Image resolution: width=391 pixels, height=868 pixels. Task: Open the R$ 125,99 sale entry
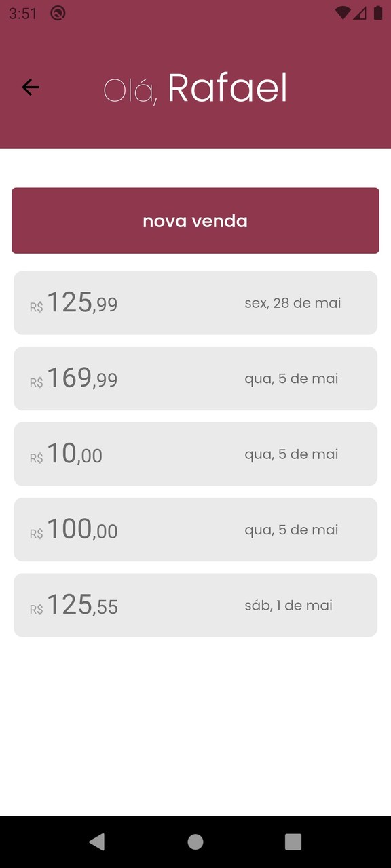[x=195, y=302]
